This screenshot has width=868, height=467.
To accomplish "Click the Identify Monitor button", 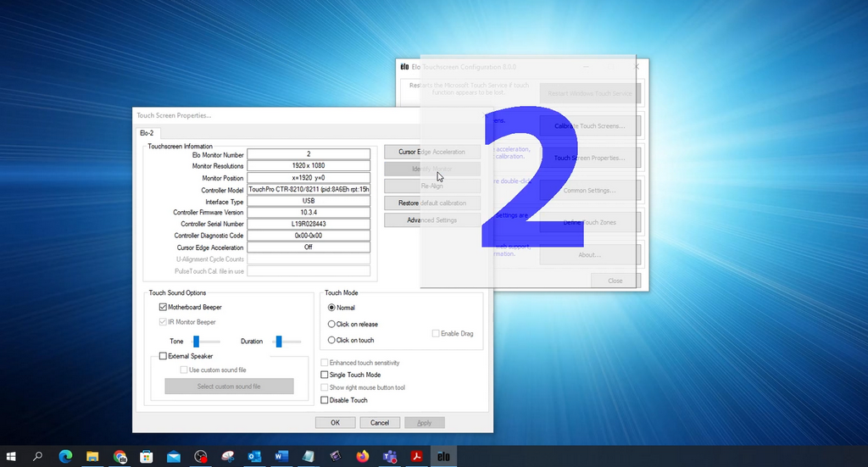I will point(431,169).
